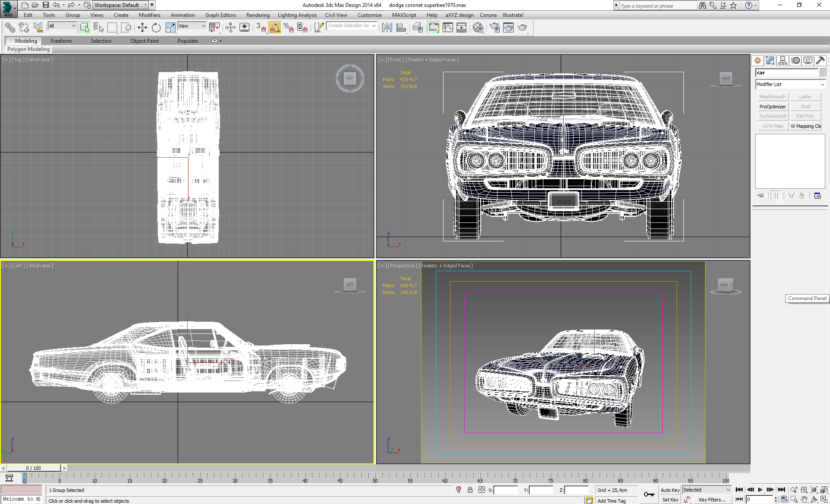Open the Graph Editors menu
This screenshot has height=504, width=830.
coord(220,15)
